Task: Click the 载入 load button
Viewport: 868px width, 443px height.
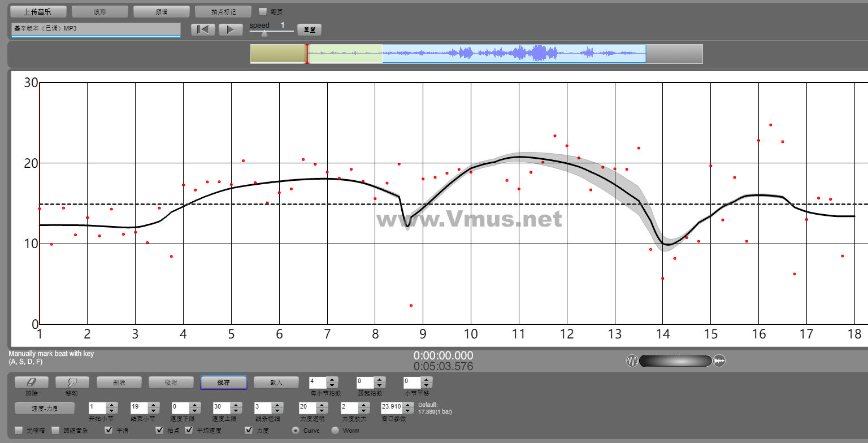Action: [276, 383]
